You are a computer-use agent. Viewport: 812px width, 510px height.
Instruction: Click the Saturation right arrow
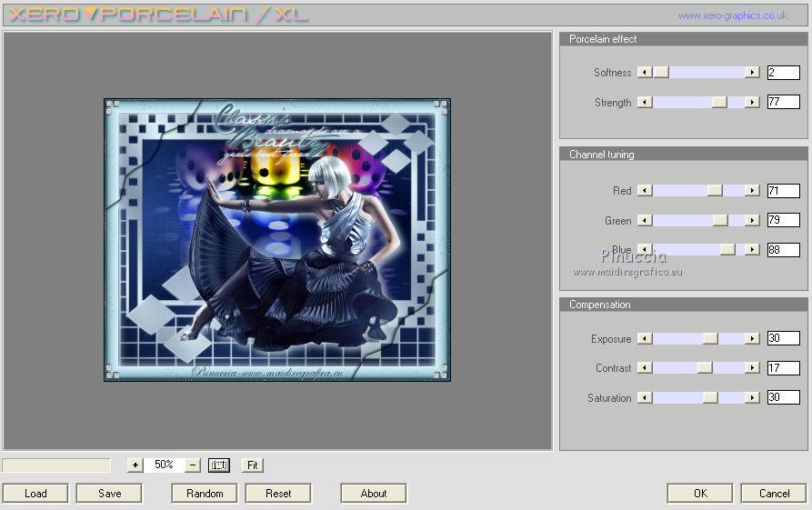(752, 397)
